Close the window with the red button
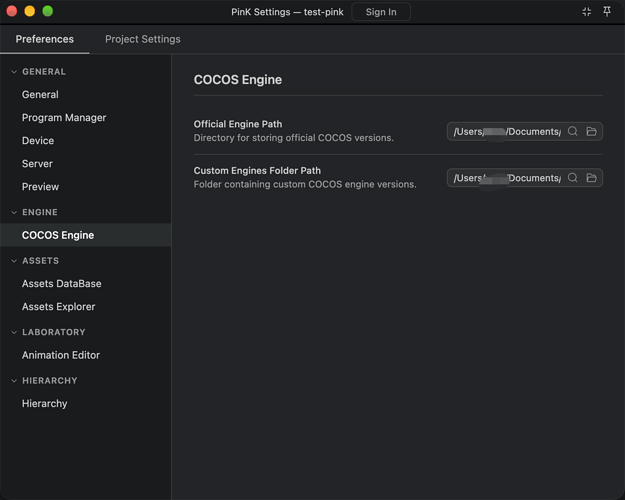625x500 pixels. click(x=12, y=11)
